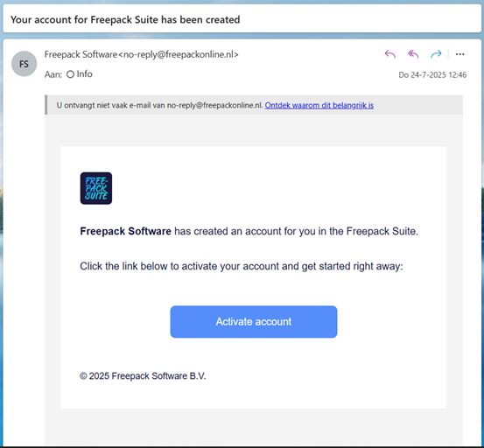The image size is (484, 448).
Task: Click the 'Aan:' recipient label
Action: point(53,74)
